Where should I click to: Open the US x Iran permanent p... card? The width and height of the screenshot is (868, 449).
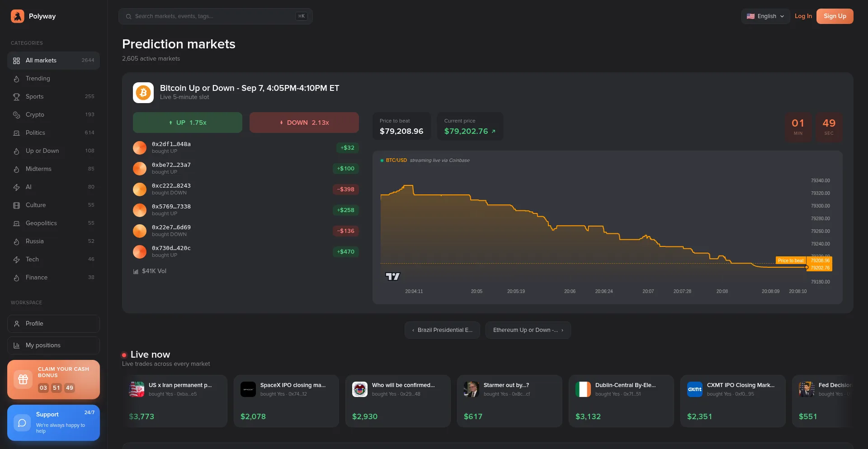(x=175, y=401)
